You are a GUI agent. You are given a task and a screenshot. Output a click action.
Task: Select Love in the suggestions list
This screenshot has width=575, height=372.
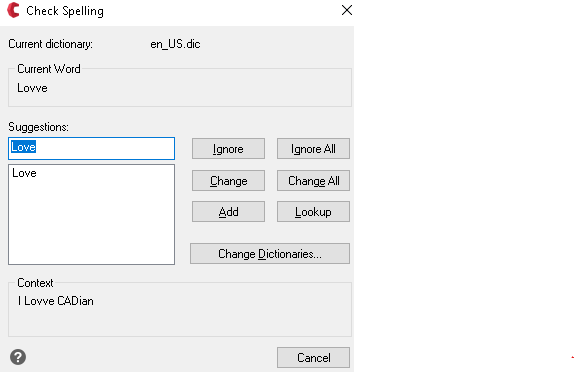tap(24, 173)
